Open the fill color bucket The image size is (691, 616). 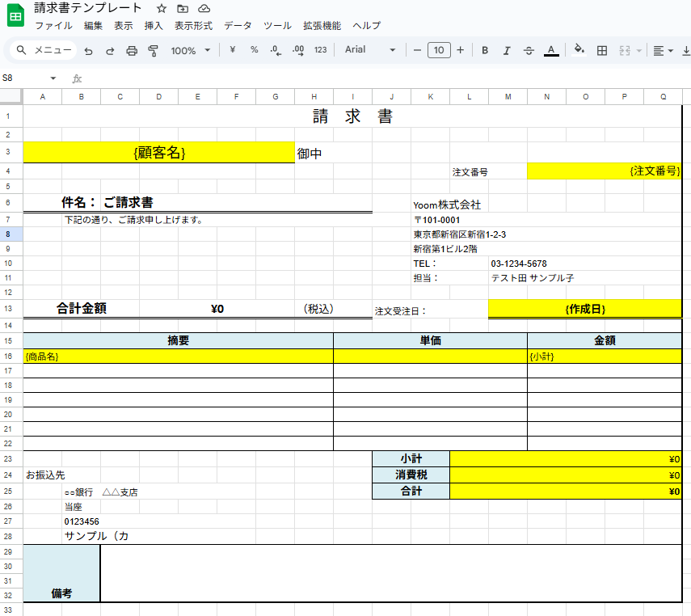[x=579, y=50]
